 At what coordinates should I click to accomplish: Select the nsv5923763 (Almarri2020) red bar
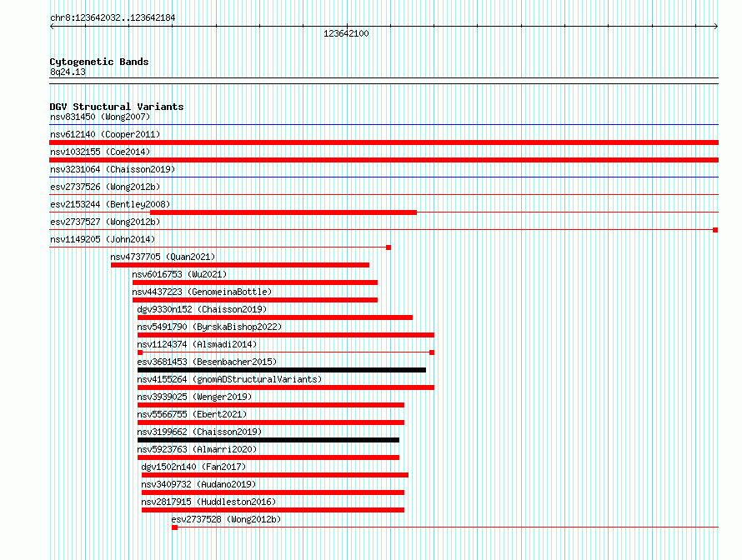[x=268, y=457]
